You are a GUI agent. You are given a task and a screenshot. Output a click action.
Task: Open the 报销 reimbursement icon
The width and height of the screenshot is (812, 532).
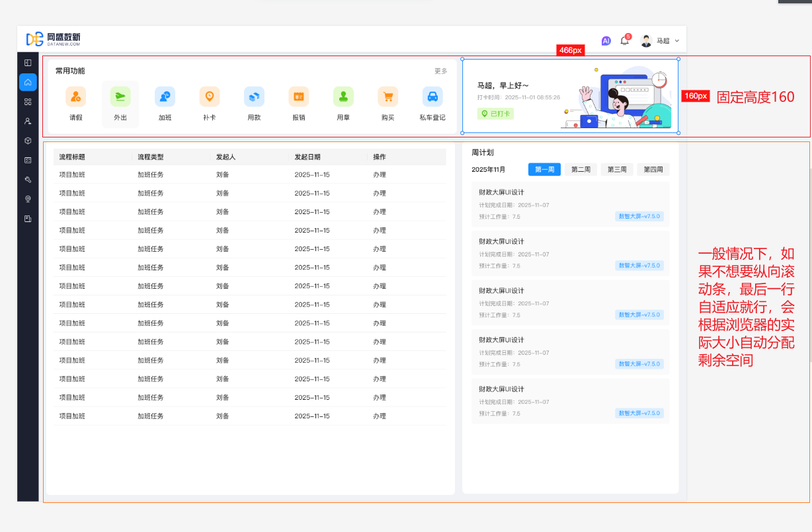[299, 97]
